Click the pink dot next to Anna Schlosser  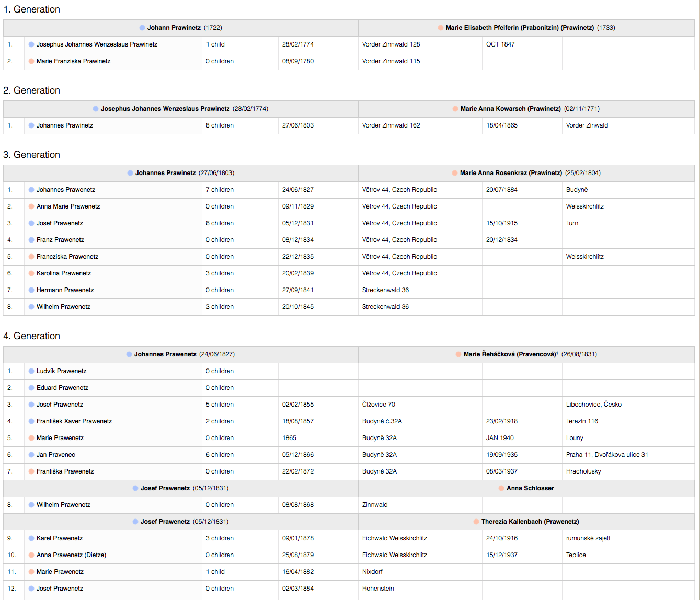[501, 488]
